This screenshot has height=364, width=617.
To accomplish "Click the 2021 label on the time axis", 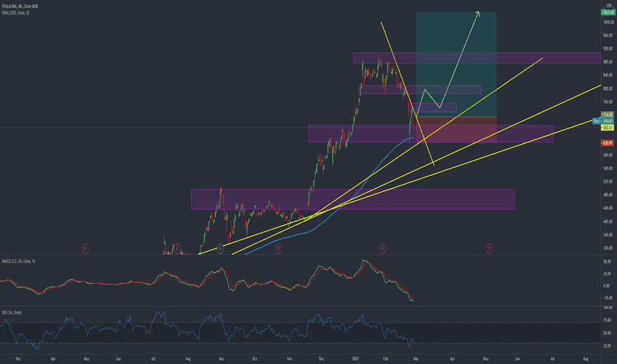I will tap(356, 359).
